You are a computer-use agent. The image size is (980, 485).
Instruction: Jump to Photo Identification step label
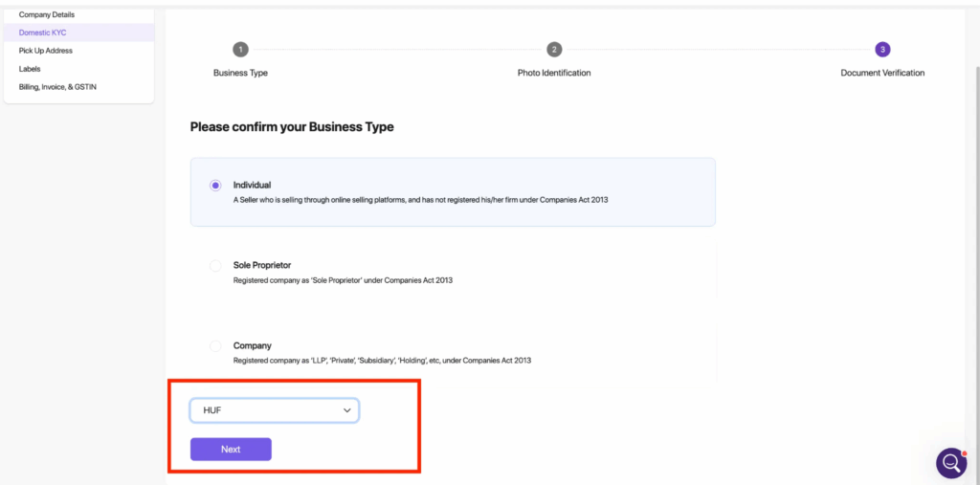[x=554, y=73]
